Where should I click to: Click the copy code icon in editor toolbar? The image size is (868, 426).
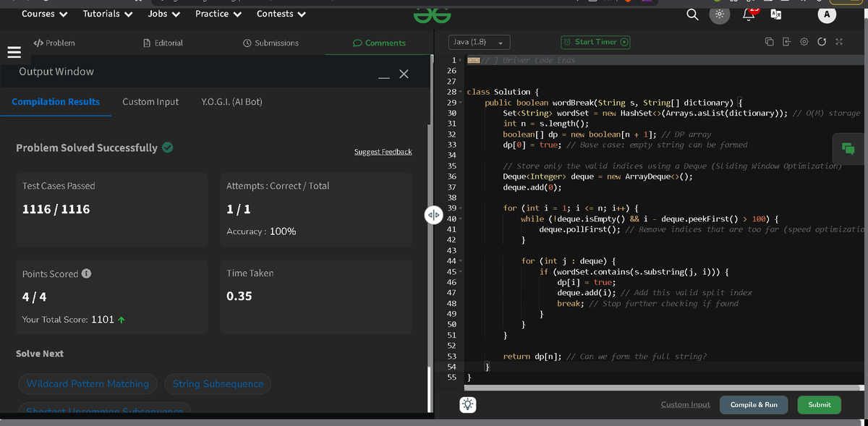point(770,42)
